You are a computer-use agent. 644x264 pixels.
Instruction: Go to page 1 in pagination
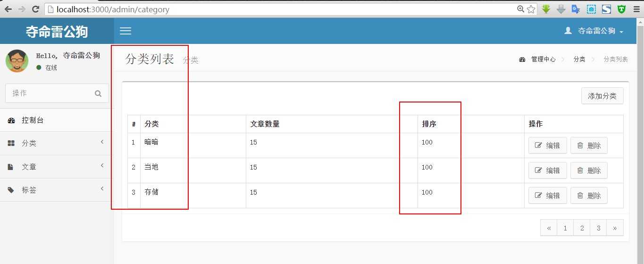(565, 228)
